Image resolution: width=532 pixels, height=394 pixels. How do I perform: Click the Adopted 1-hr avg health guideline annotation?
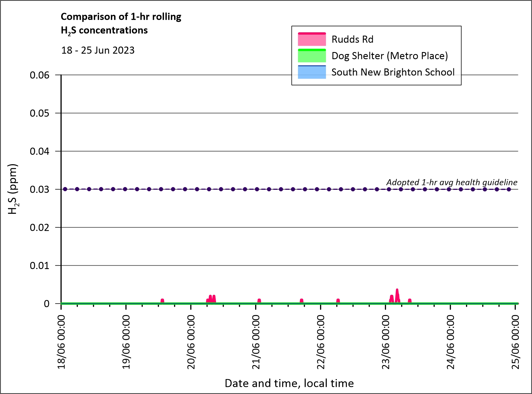coord(452,182)
